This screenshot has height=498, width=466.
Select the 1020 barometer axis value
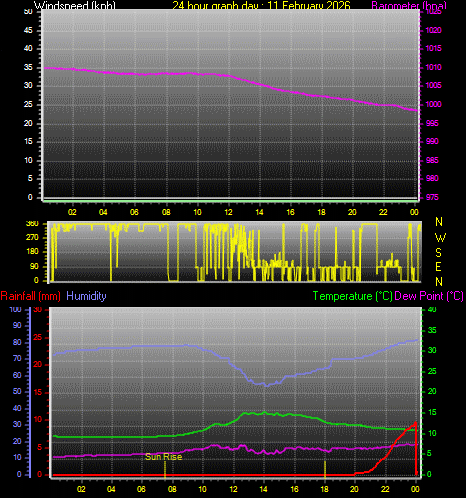[433, 30]
